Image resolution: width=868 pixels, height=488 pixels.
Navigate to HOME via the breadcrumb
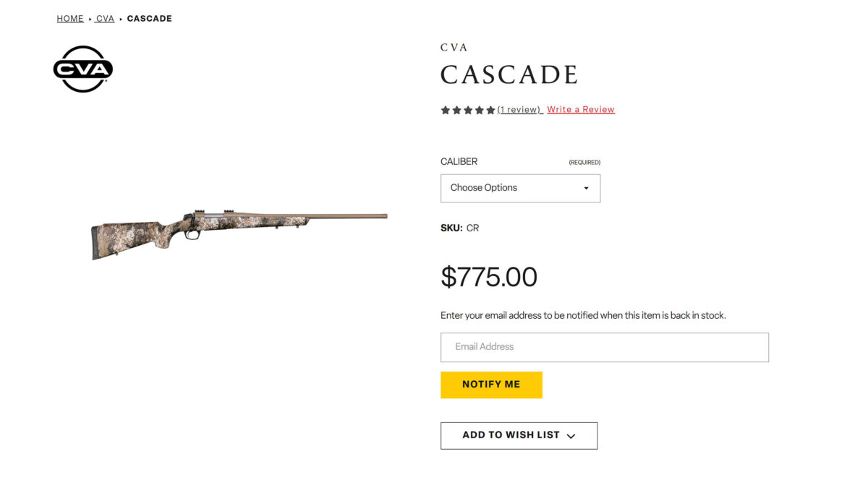69,18
